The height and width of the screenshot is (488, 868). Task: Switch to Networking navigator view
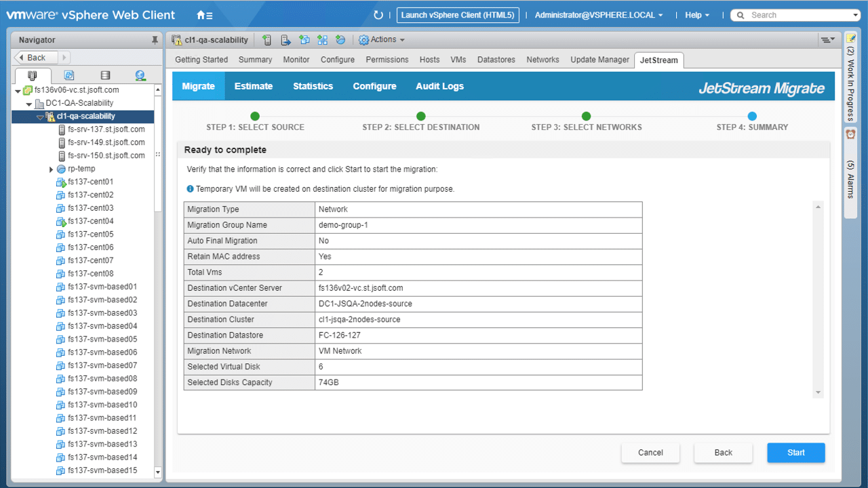pyautogui.click(x=140, y=75)
